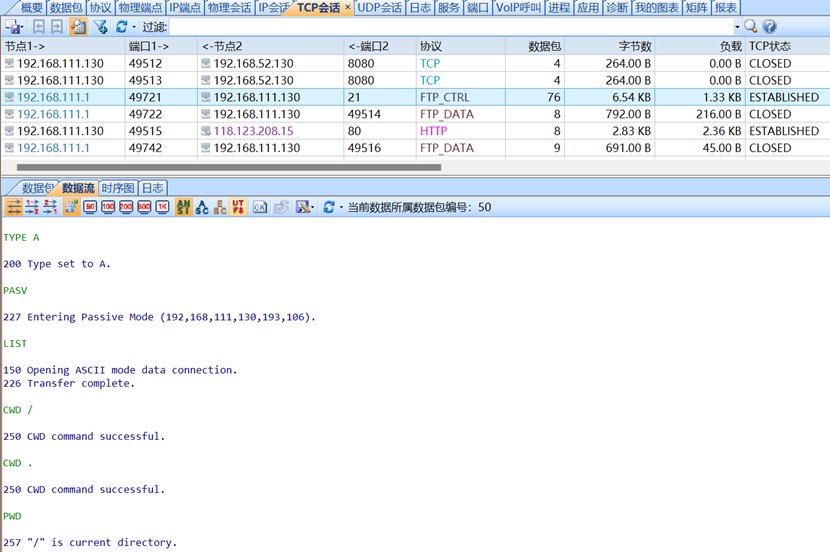Open the VoIP呼叫 tab
Image resolution: width=830 pixels, height=552 pixels.
click(518, 7)
